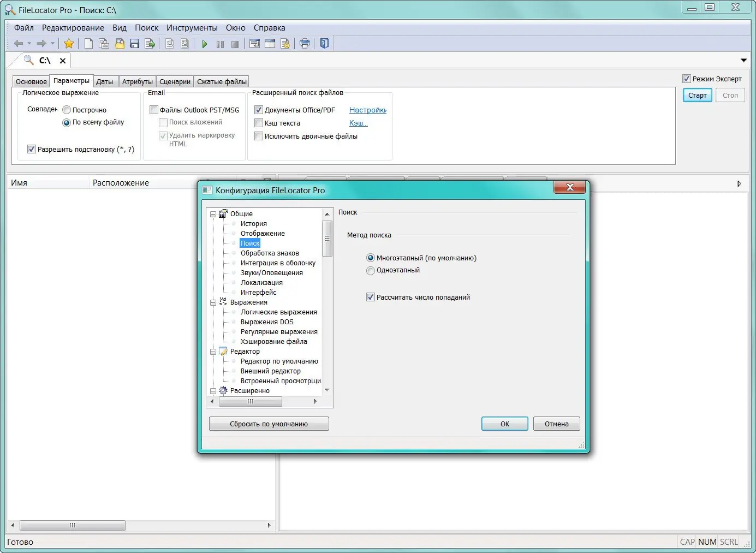Select Внешний редактор in the tree

271,371
